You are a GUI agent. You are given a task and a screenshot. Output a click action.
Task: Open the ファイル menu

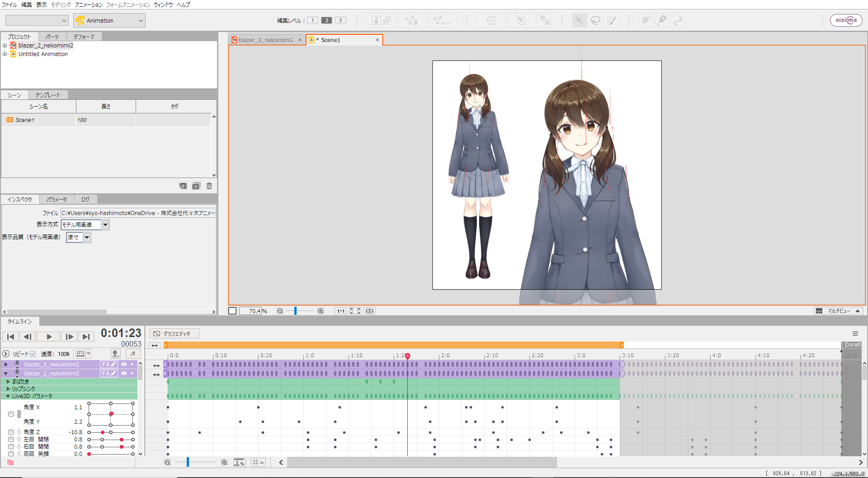pyautogui.click(x=9, y=5)
